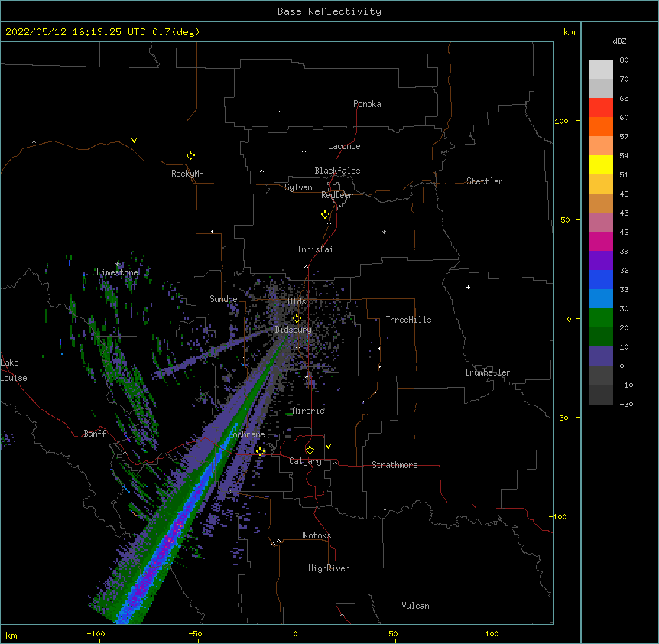Click the Lake Louise label
This screenshot has height=644, width=659.
tap(14, 370)
